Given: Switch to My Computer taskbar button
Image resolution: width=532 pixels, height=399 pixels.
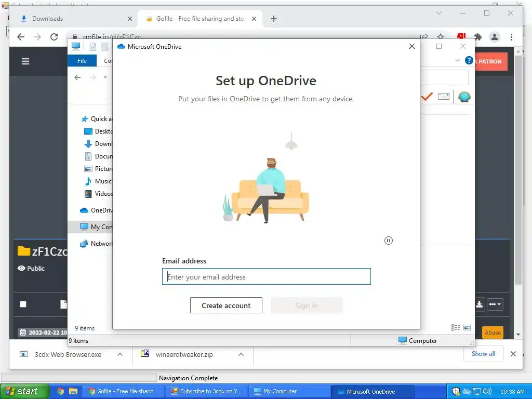Looking at the screenshot, I should coord(289,391).
